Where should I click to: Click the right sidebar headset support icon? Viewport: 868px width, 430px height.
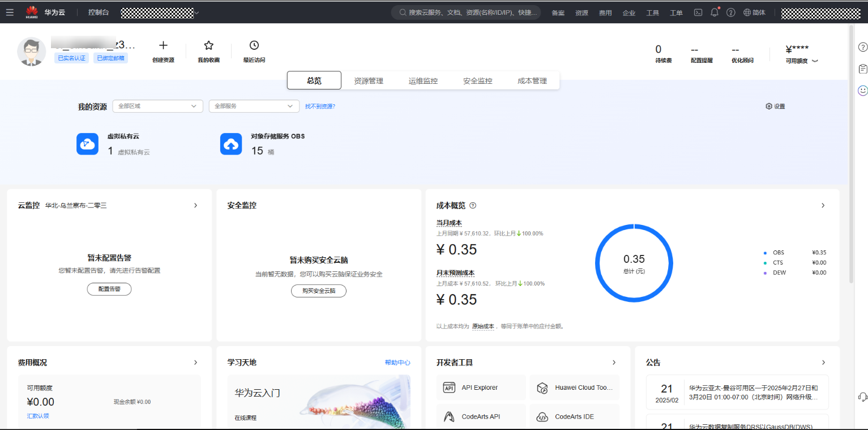point(863,397)
